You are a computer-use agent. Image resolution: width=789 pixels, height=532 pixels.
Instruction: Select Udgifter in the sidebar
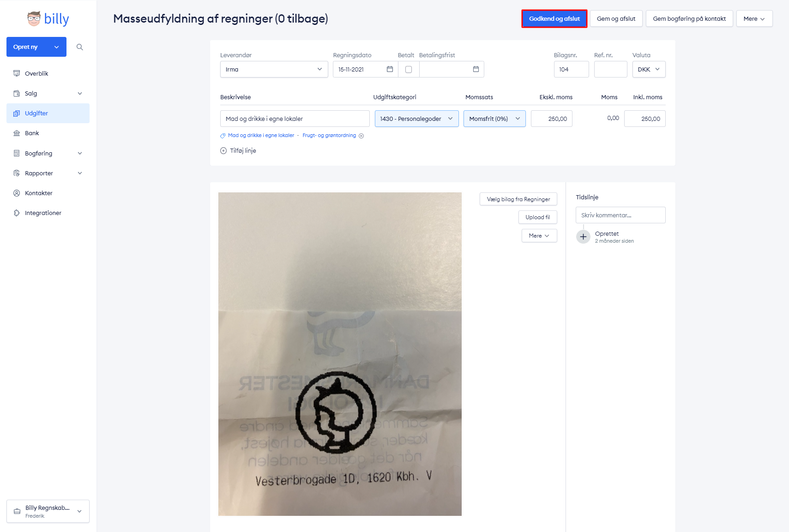point(48,113)
